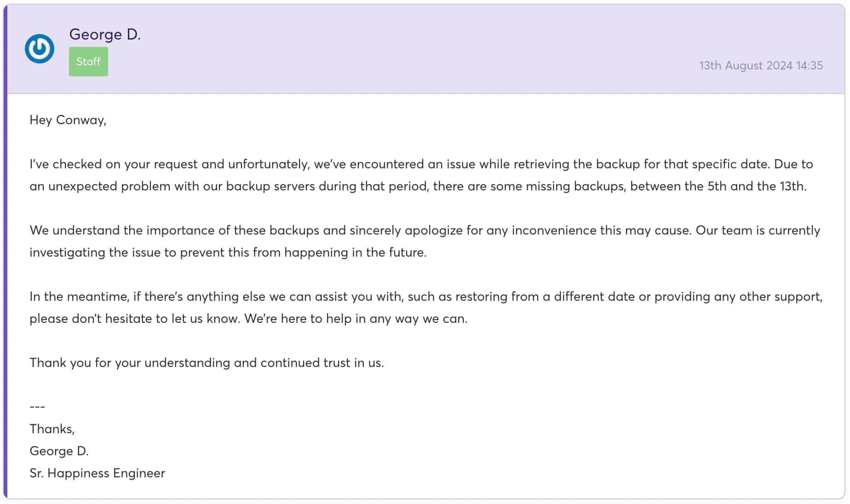Click the "Thanks," sign-off line
Screen dimensions: 850x504
coord(52,429)
